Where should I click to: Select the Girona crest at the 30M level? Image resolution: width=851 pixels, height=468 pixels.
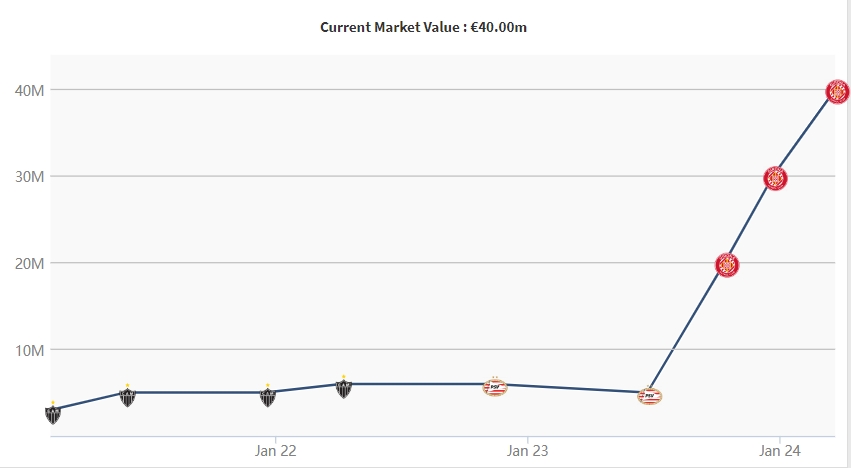coord(775,178)
